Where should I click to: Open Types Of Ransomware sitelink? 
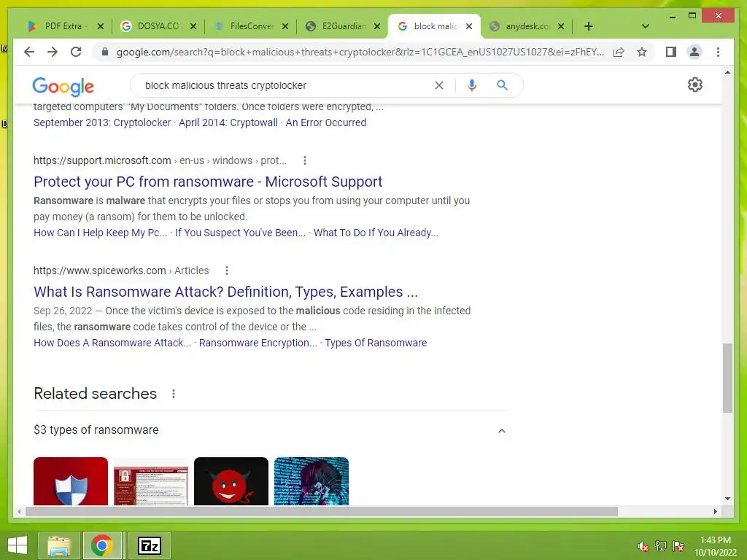[x=376, y=343]
